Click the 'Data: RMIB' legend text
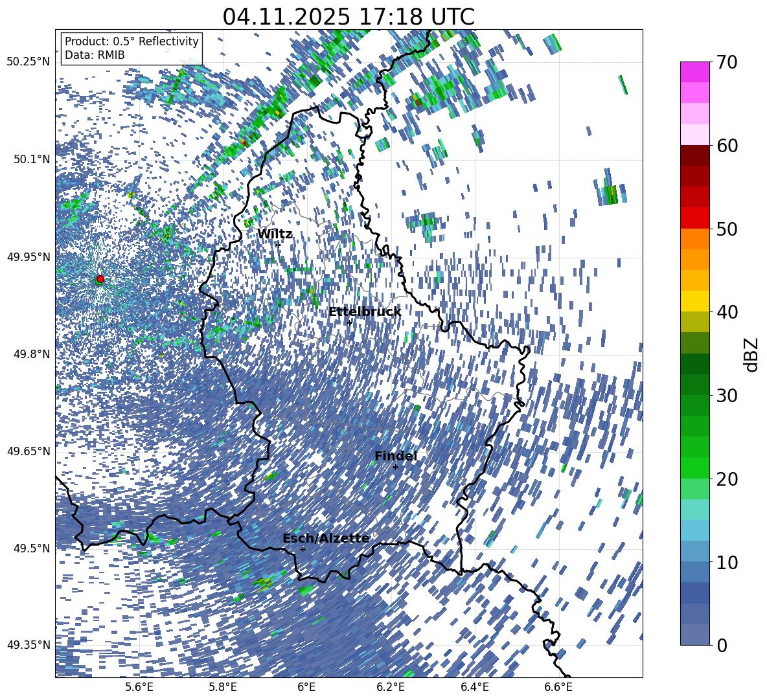767x700 pixels. click(x=95, y=55)
